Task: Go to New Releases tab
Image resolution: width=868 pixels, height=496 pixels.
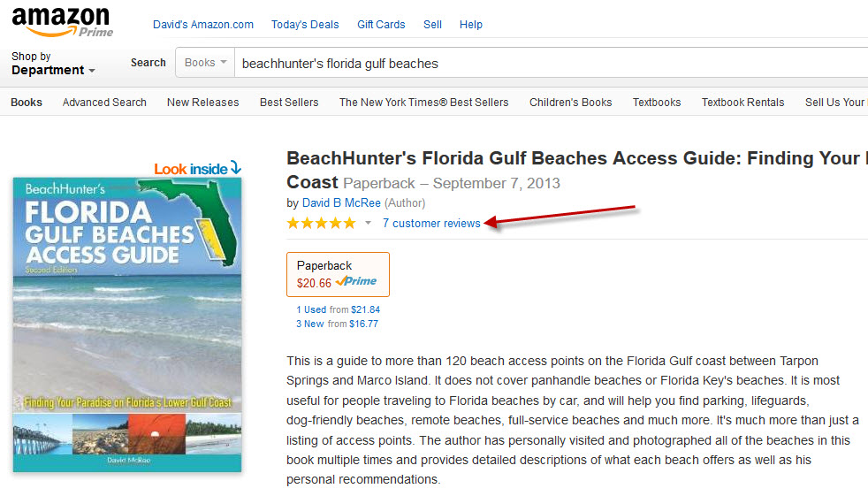Action: pos(202,103)
